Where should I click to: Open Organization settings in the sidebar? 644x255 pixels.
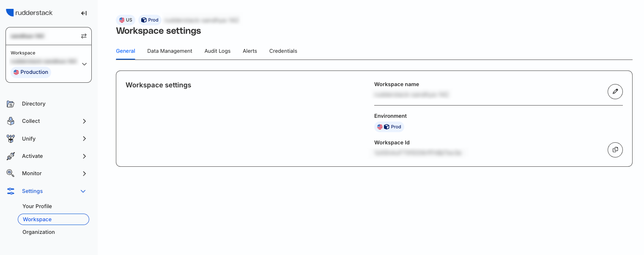(x=38, y=232)
